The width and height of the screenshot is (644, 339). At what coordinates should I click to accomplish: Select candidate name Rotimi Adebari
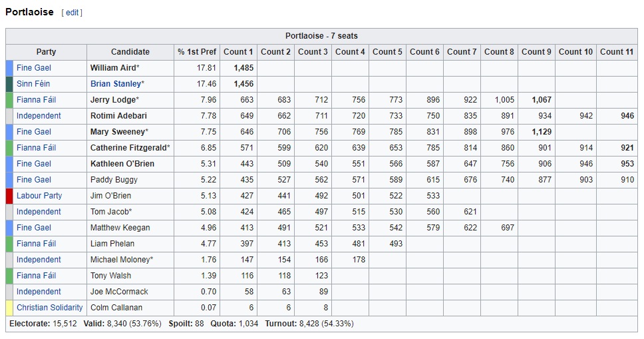118,116
